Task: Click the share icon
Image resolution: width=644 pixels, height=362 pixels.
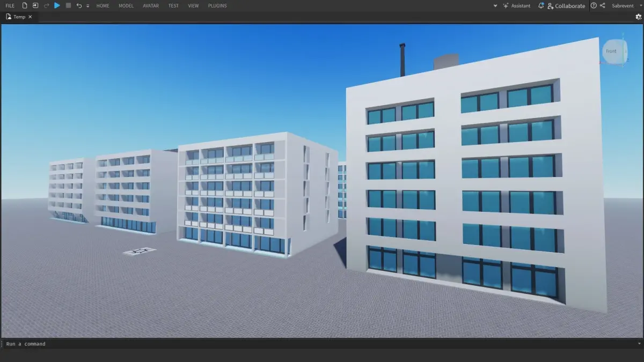Action: click(602, 6)
